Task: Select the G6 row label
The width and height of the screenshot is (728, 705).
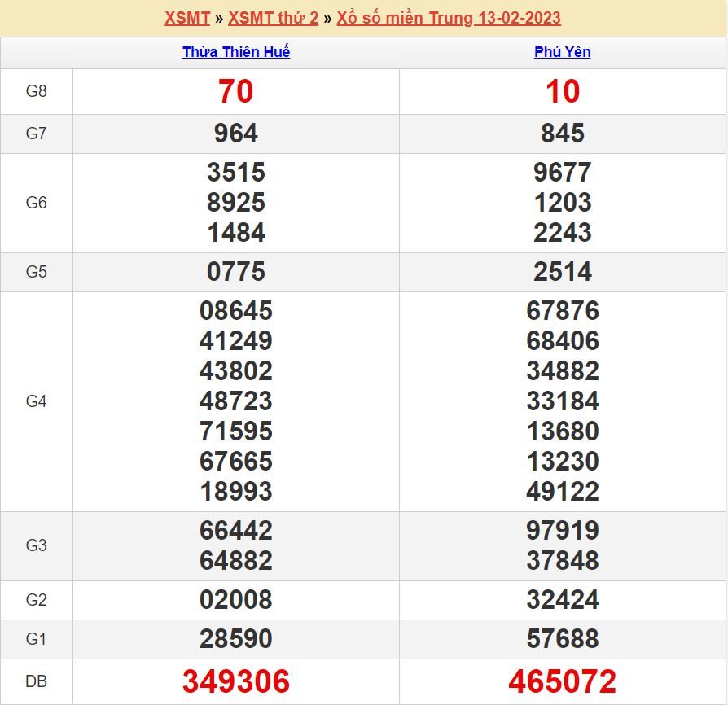Action: [x=36, y=203]
